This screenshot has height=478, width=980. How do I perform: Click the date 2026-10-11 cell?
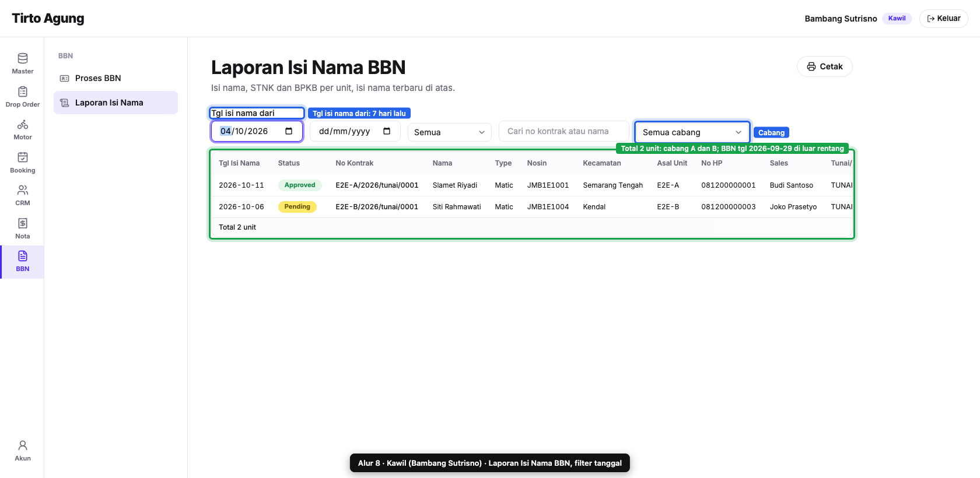tap(242, 185)
